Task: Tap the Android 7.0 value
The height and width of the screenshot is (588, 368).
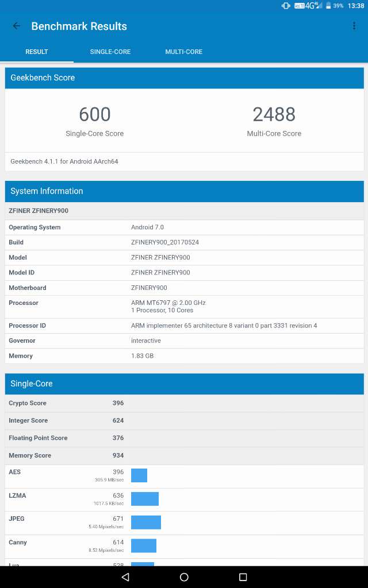Action: pos(148,227)
